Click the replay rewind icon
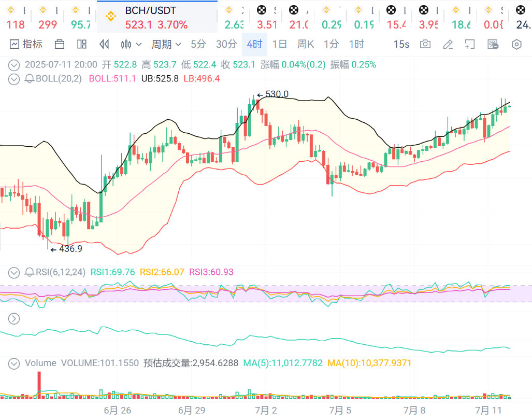This screenshot has height=420, width=532. pos(104,44)
